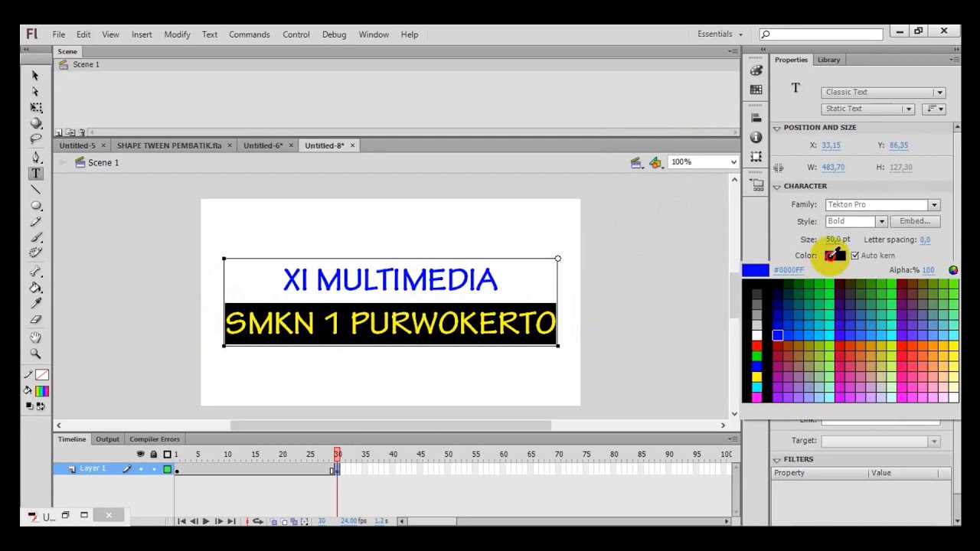Image resolution: width=980 pixels, height=551 pixels.
Task: Click the Embed... button
Action: click(915, 221)
